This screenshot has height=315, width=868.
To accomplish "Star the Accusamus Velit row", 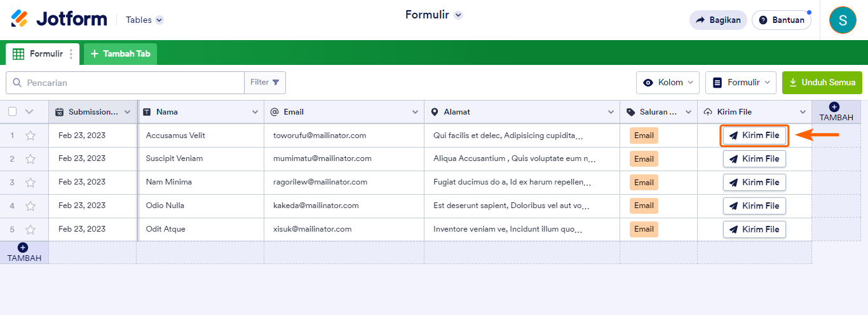I will point(31,136).
